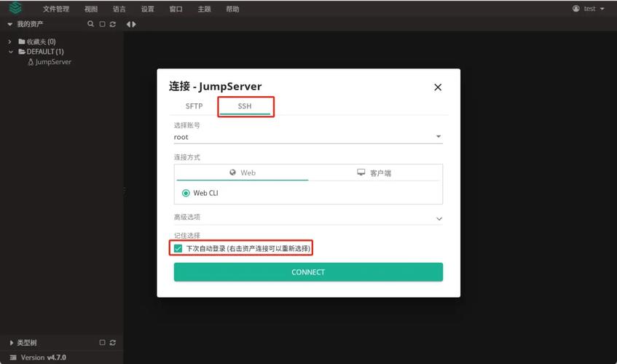Select the 收藏夹 (0) folder
This screenshot has height=364, width=617.
pos(37,41)
